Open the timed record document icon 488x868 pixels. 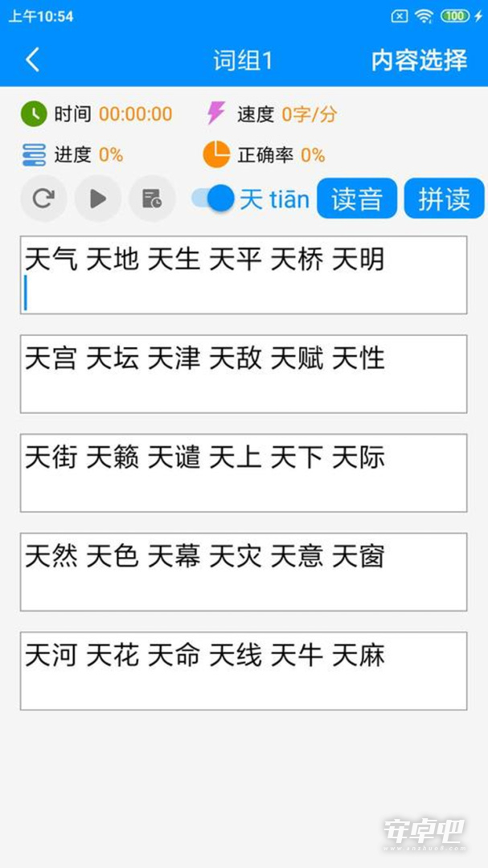pos(152,199)
